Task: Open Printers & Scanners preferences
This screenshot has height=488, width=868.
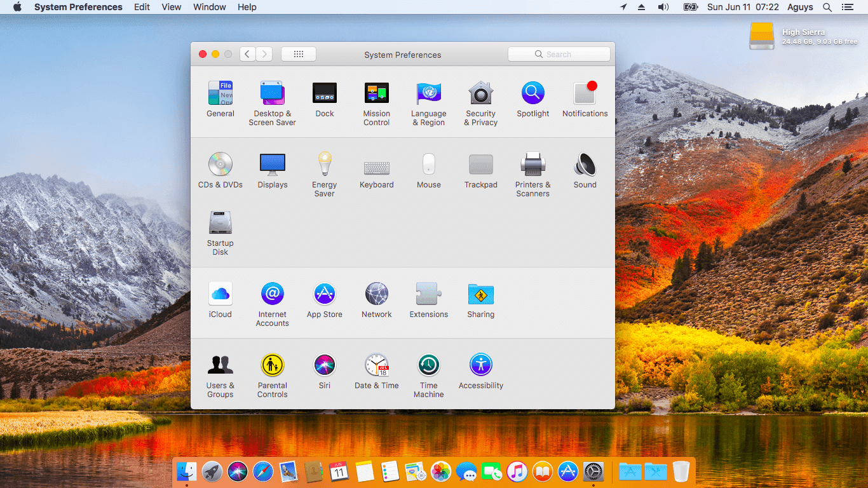Action: click(x=533, y=174)
